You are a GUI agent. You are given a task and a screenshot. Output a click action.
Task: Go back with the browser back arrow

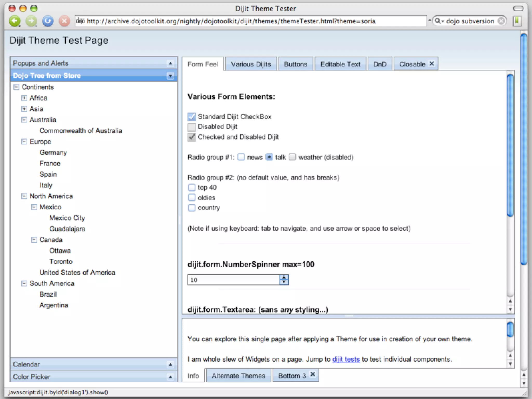tap(15, 21)
